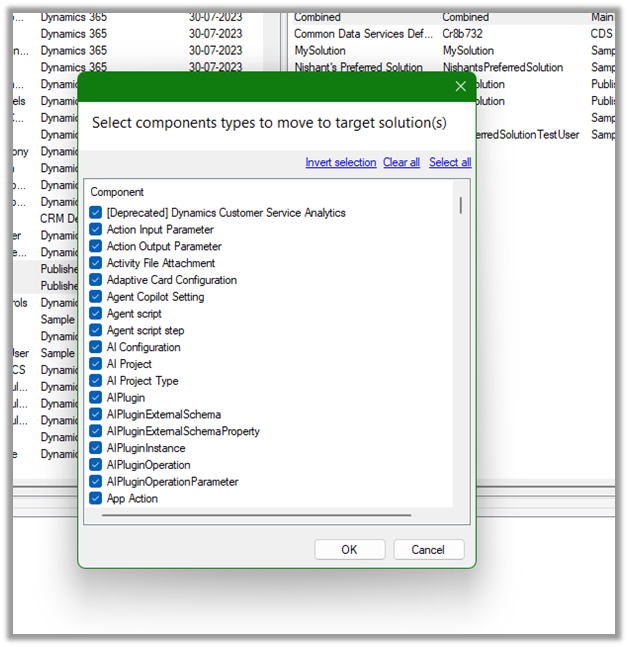Click the horizontal scrollbar below component list
The height and width of the screenshot is (647, 628).
coord(250,515)
